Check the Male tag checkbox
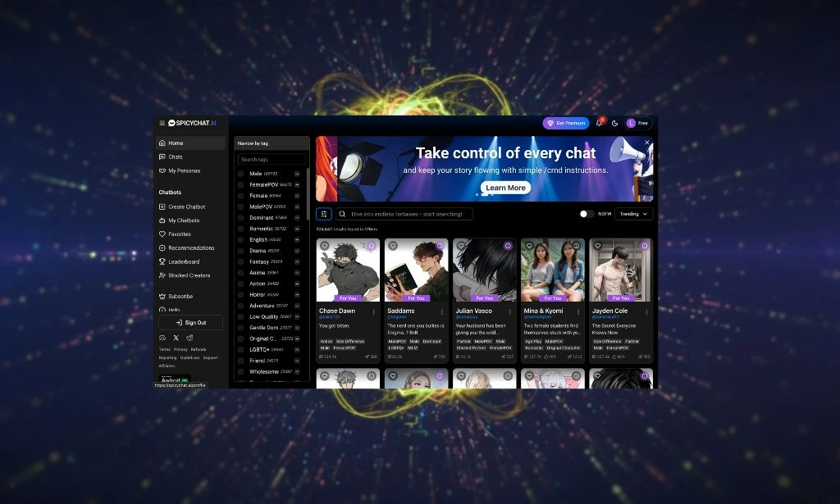Screen dimensions: 840x504 pos(241,174)
